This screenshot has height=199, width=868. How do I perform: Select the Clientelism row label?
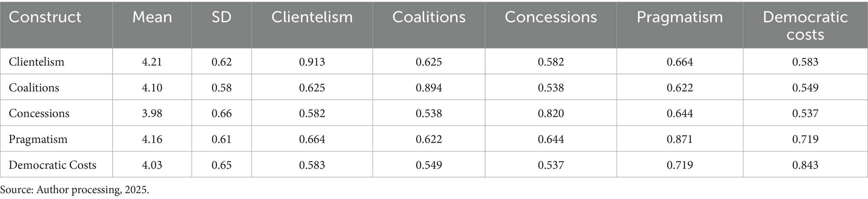coord(37,62)
